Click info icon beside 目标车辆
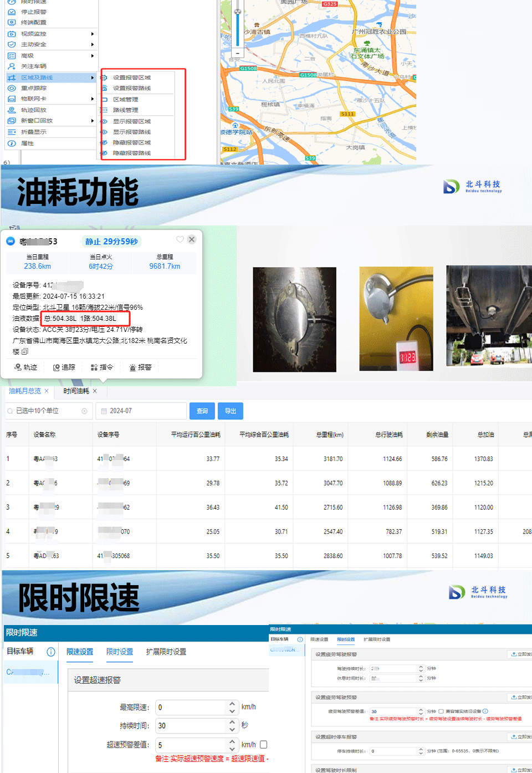 coord(50,652)
